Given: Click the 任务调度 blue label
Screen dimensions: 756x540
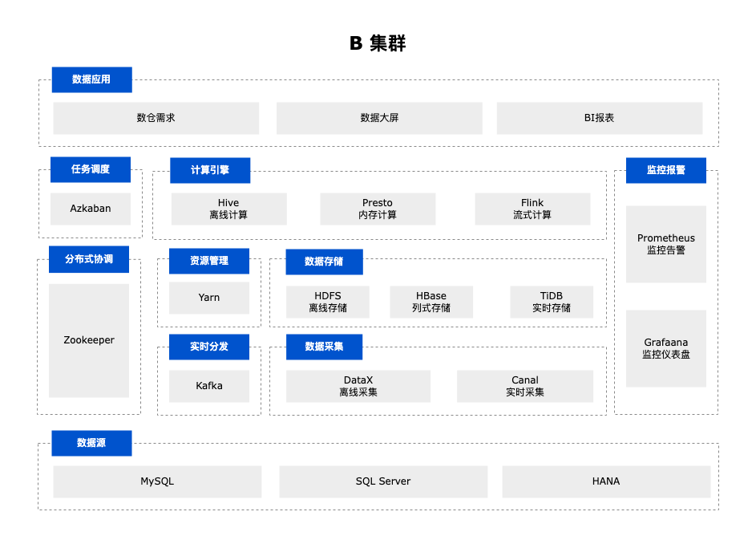Looking at the screenshot, I should click(90, 169).
